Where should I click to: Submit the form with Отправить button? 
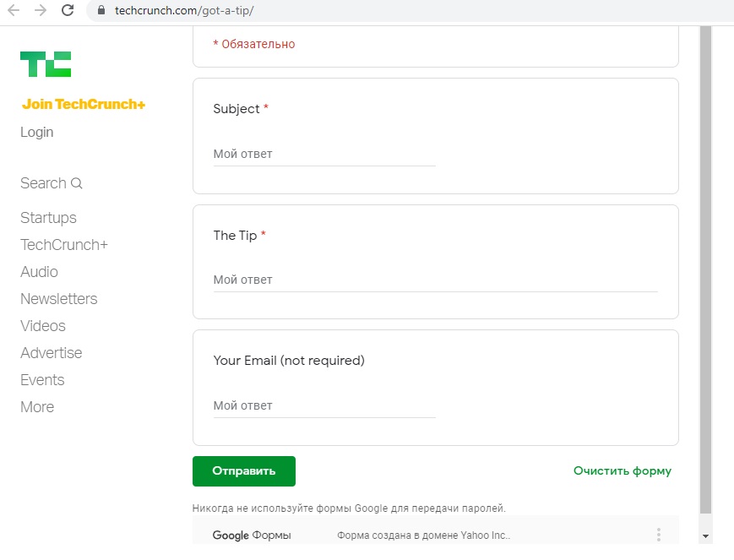point(244,471)
